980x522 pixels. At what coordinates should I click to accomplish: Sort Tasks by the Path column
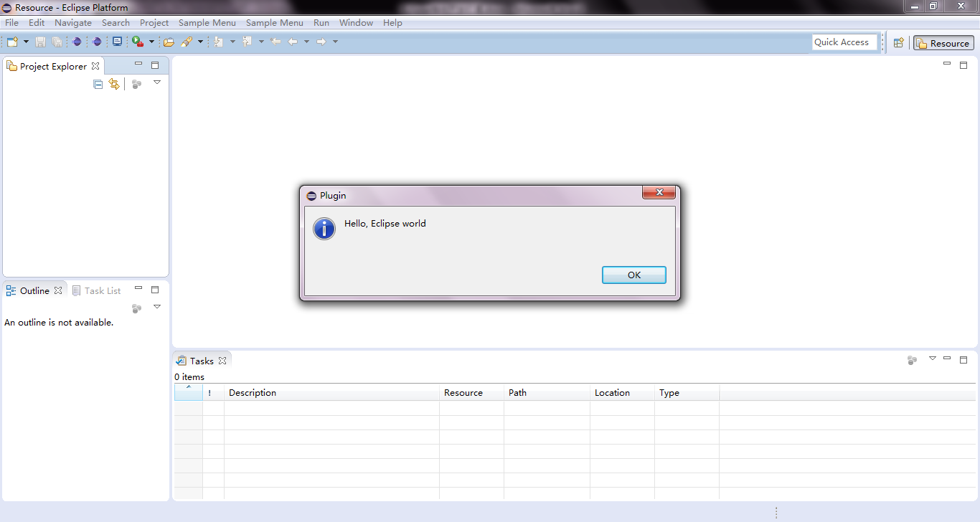click(x=547, y=392)
